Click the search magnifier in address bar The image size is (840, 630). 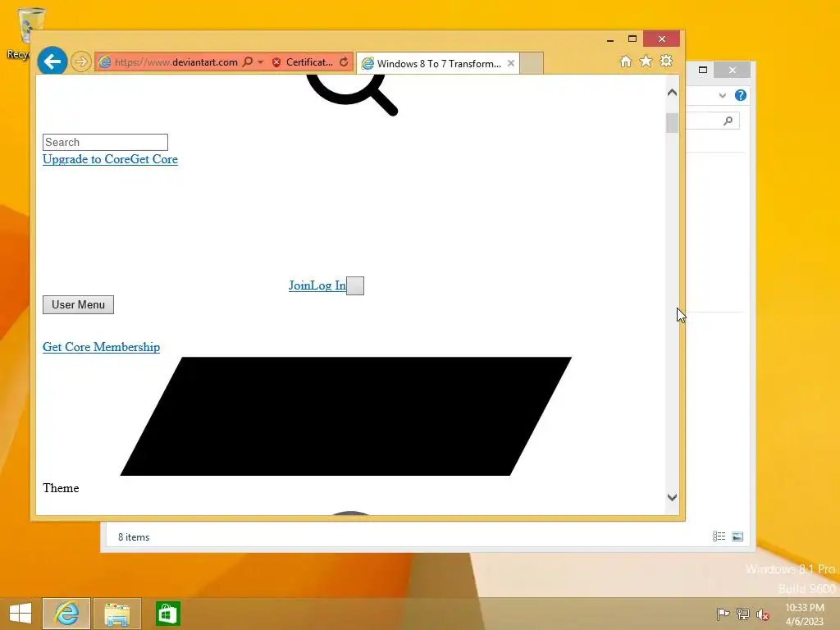pyautogui.click(x=248, y=62)
